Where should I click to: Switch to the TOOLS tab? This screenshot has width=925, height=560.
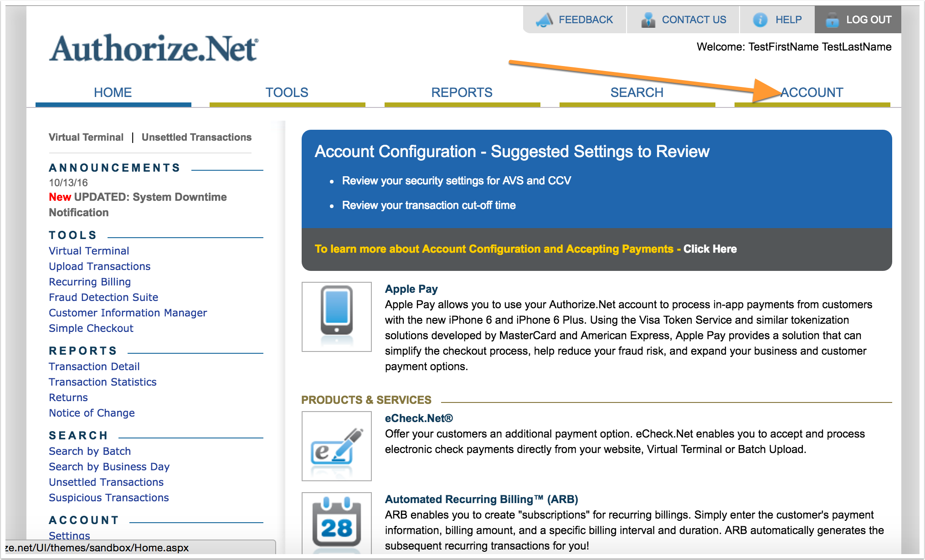[x=287, y=92]
